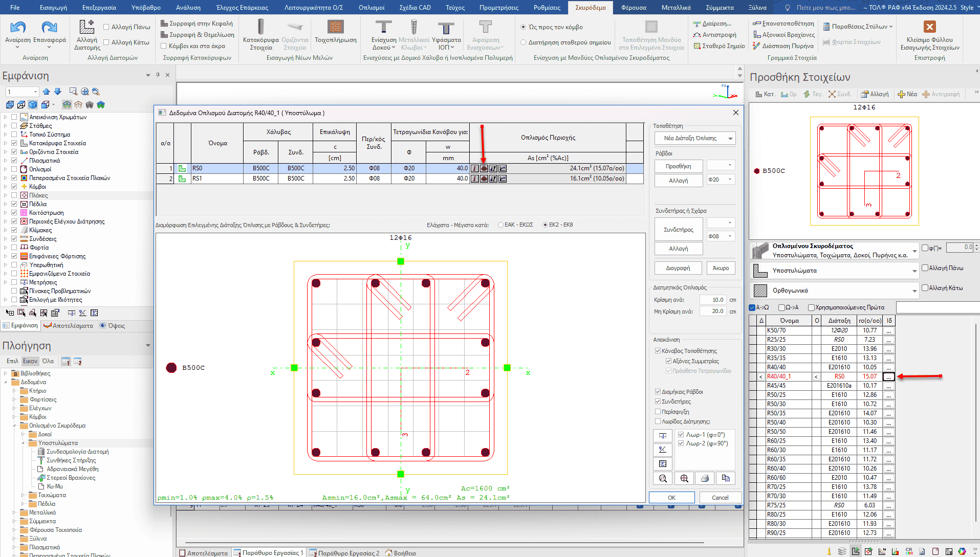Click the Διαγραφή button
This screenshot has width=980, height=557.
point(678,268)
